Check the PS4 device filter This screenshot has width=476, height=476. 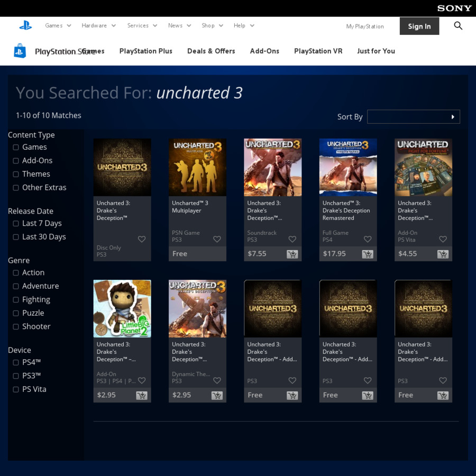coord(16,362)
